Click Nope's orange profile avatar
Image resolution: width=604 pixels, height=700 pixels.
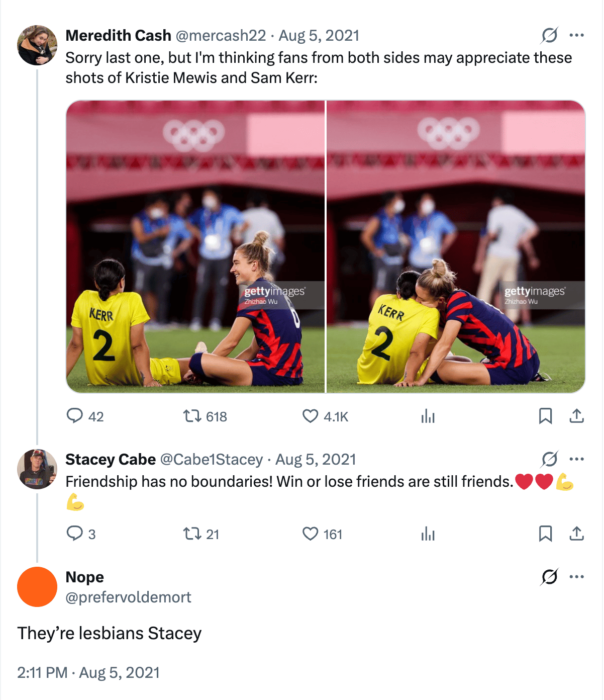point(37,587)
